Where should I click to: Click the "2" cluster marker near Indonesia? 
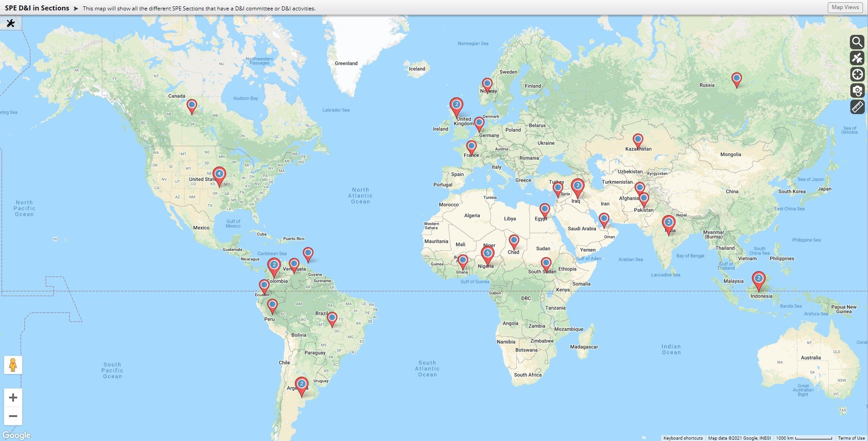pyautogui.click(x=758, y=279)
